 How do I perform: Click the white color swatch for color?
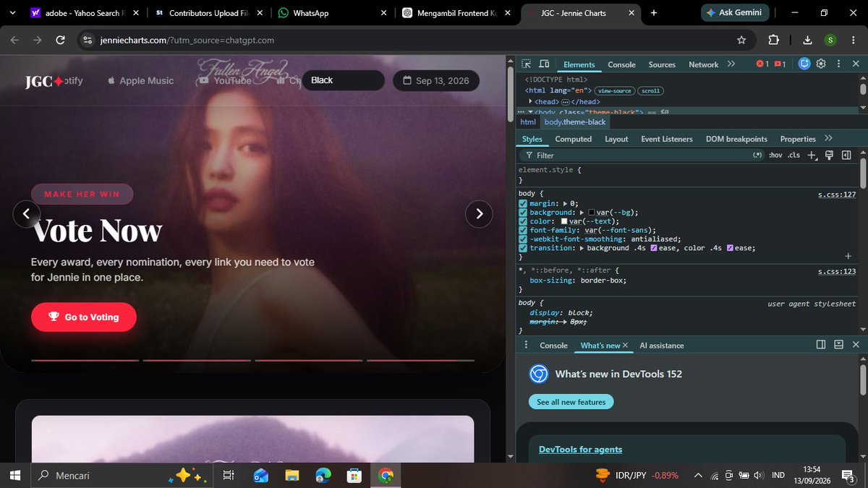pyautogui.click(x=564, y=221)
